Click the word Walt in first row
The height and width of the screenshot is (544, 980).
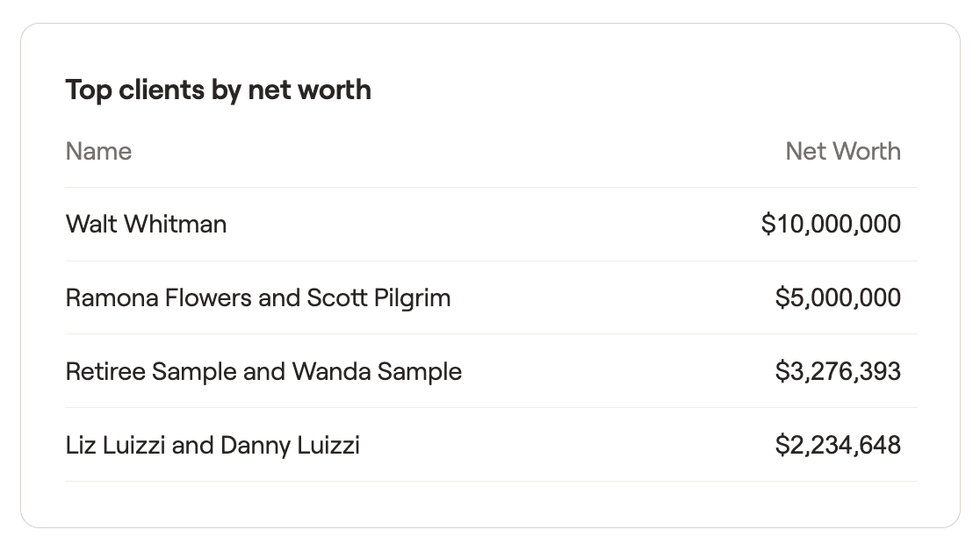click(92, 225)
